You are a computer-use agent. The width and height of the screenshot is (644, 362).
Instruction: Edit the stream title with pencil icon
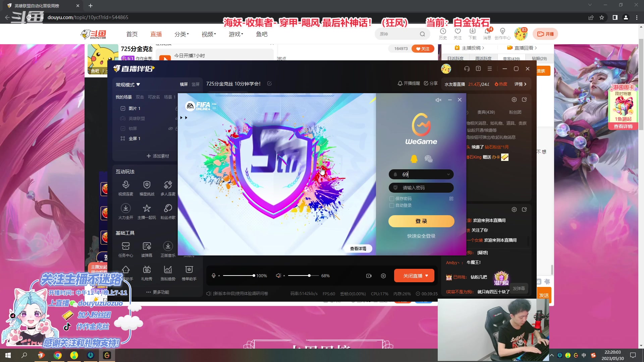point(269,83)
